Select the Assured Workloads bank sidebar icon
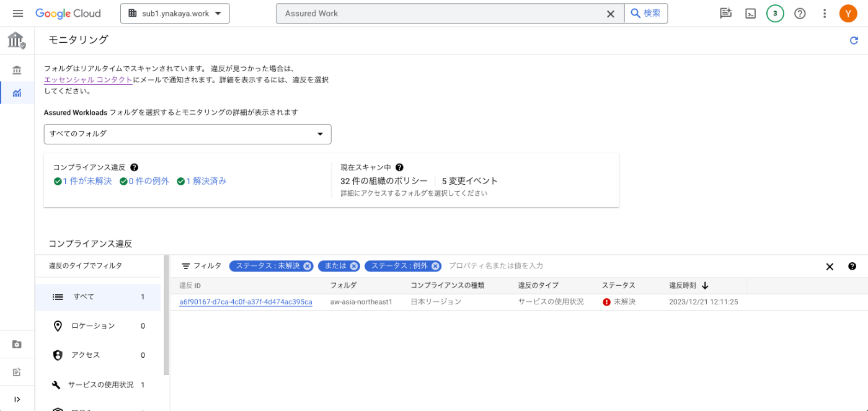This screenshot has width=868, height=411. pos(17,70)
